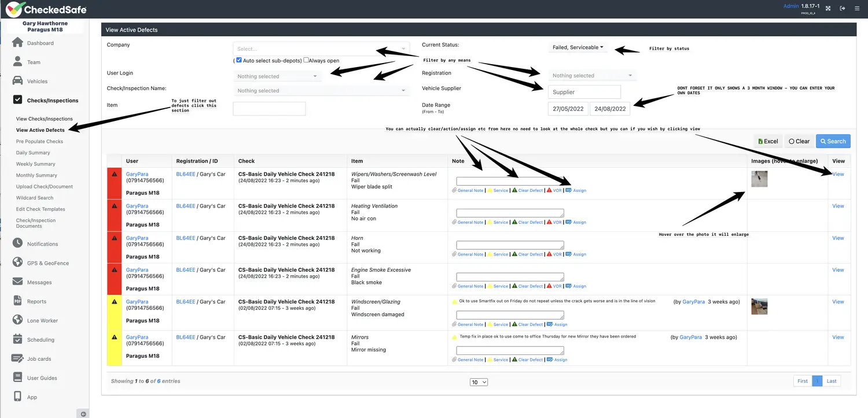Open the Current Status dropdown showing Failed, Serviceable

click(x=578, y=47)
